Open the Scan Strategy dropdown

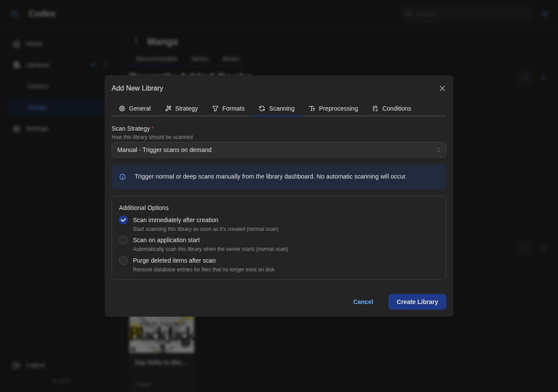click(x=279, y=150)
